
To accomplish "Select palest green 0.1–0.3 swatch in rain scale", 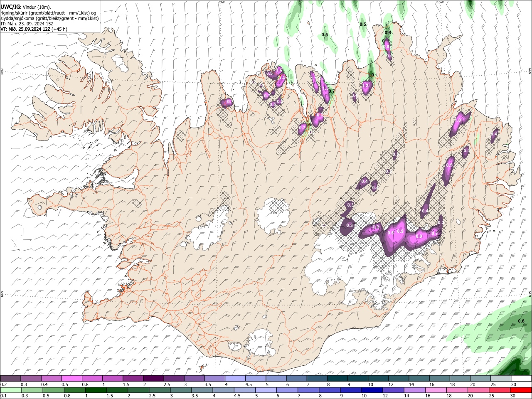I will (x=10, y=390).
